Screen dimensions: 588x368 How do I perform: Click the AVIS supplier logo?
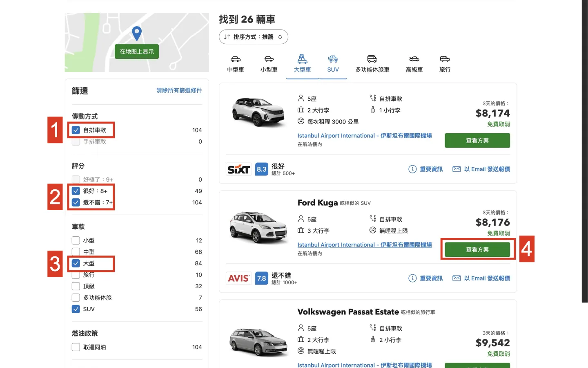[239, 278]
